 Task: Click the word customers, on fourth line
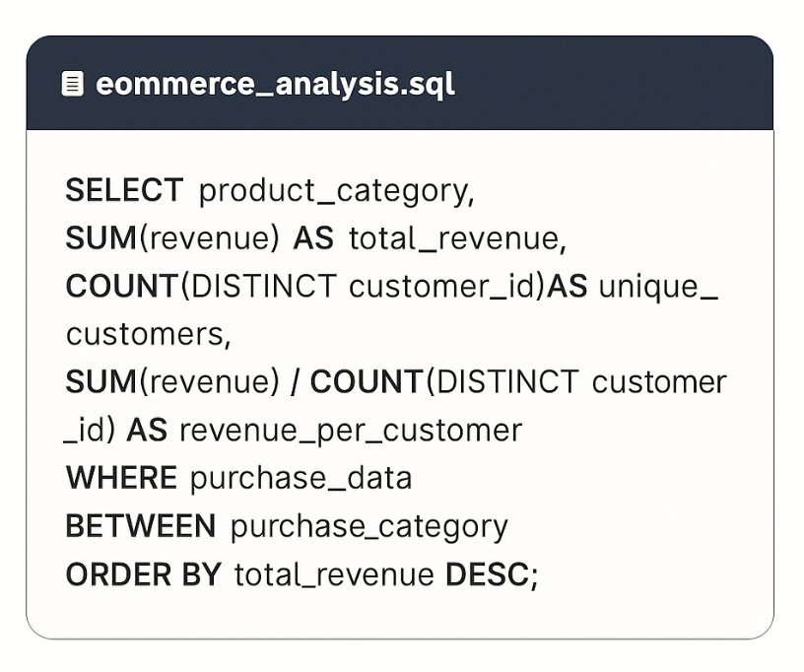pyautogui.click(x=149, y=334)
